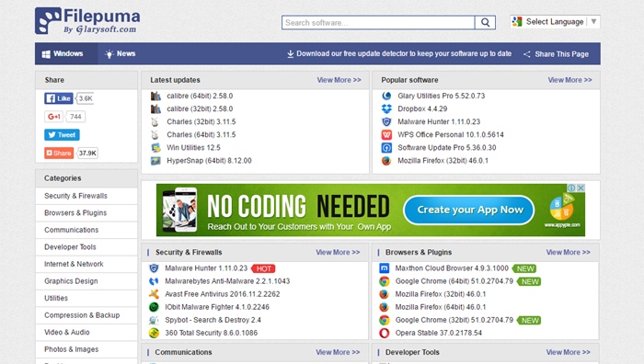Screen dimensions: 644x364
Task: Open Malware Hunter 1.11.0.23 in Security list
Action: (x=206, y=268)
